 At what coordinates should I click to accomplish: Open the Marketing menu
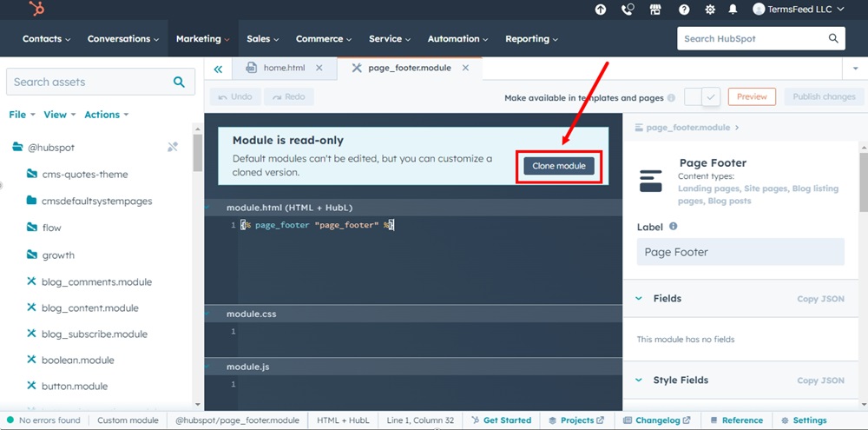(202, 39)
